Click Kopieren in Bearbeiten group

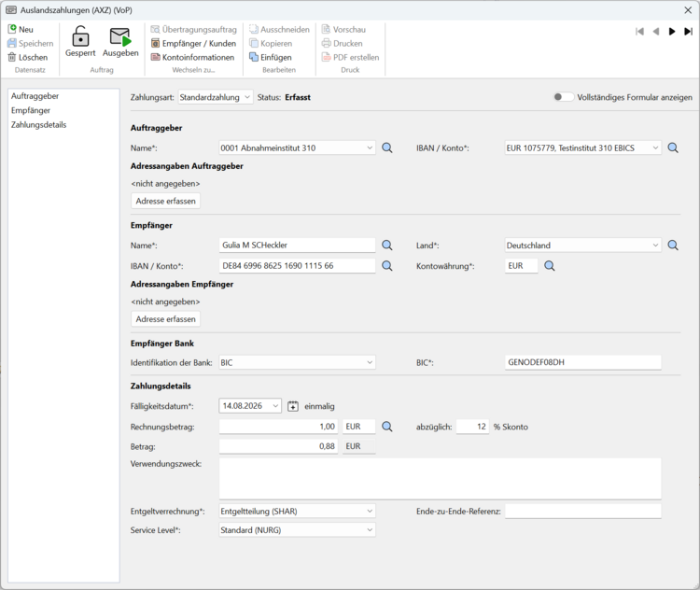click(x=271, y=43)
